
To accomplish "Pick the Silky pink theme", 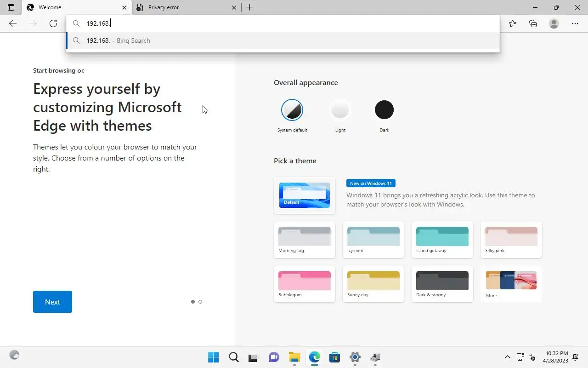I will [511, 240].
